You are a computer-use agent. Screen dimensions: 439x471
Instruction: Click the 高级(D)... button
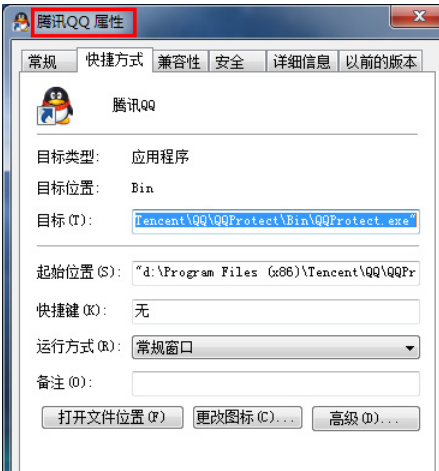click(x=366, y=418)
